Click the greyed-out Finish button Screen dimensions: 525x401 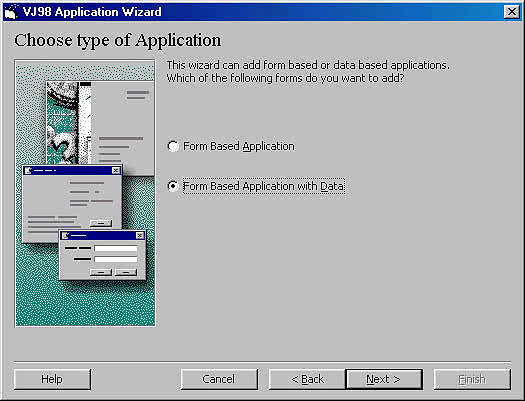point(472,379)
